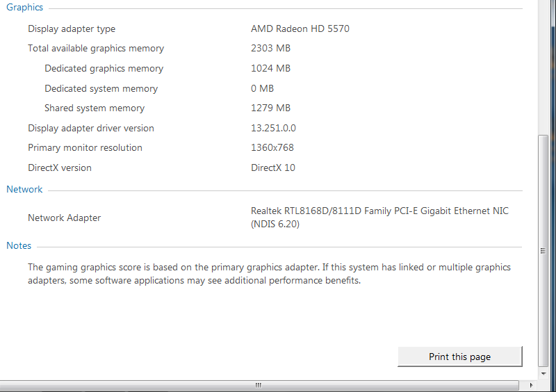Screen dimensions: 556x392
Task: Click Display adapter driver version label
Action: 91,128
